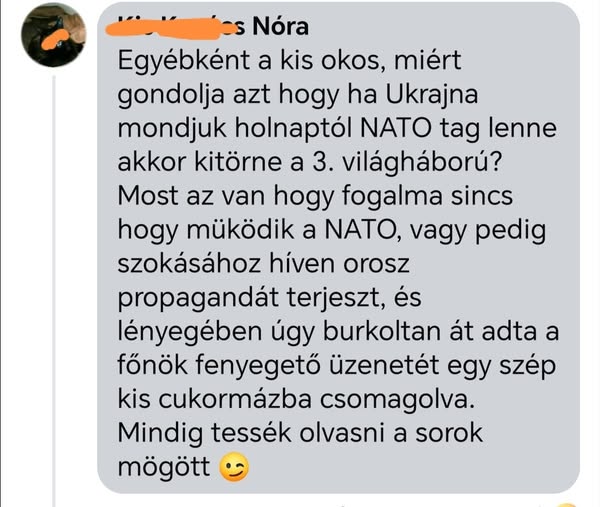The height and width of the screenshot is (507, 600).
Task: Click the phrase 'Mindig tessék olvasni'
Action: click(x=251, y=433)
